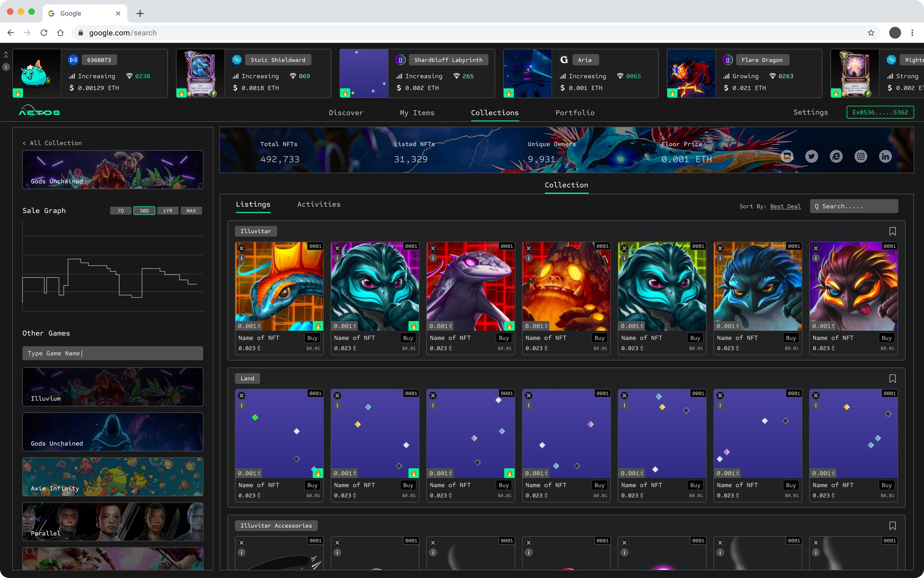Bookmark the Illuvitar listings section
This screenshot has width=924, height=578.
pyautogui.click(x=892, y=231)
